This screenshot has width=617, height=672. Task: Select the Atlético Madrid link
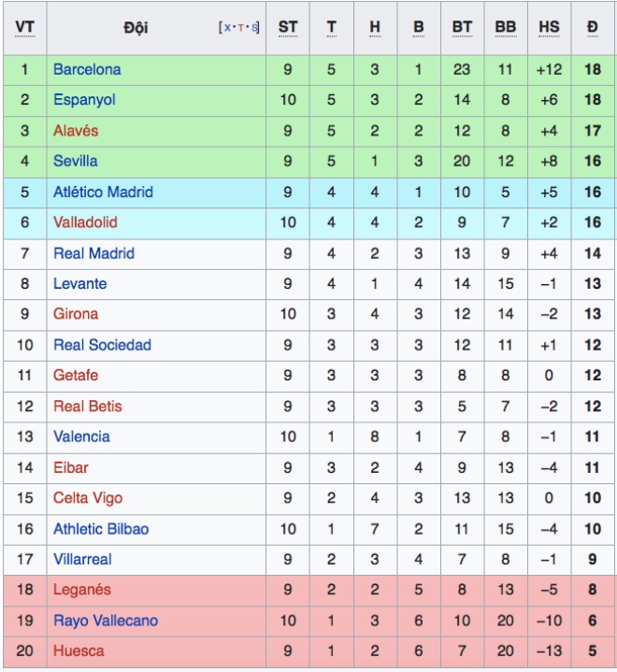tap(103, 192)
